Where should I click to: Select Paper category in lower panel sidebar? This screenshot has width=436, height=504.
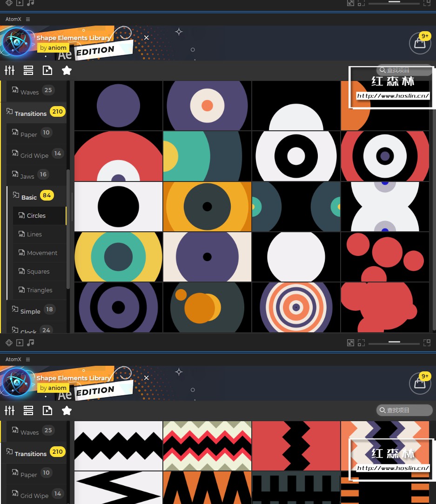pyautogui.click(x=36, y=474)
